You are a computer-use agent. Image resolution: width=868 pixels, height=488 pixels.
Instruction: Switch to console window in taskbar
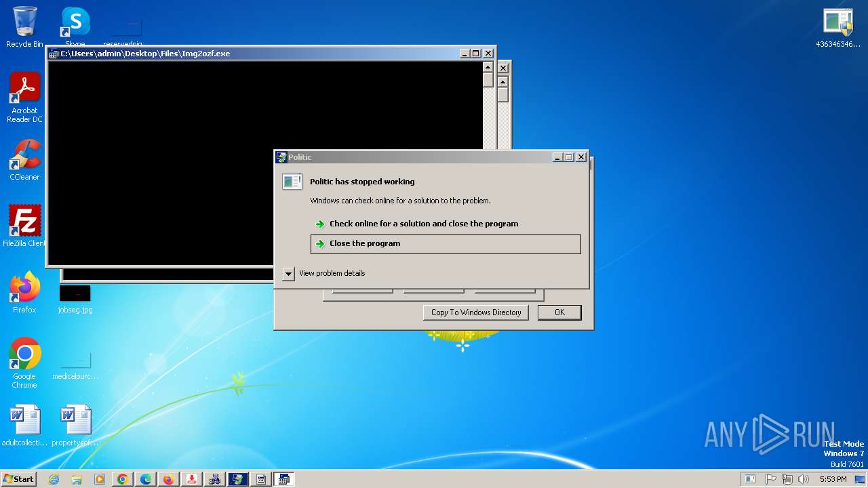coord(284,479)
